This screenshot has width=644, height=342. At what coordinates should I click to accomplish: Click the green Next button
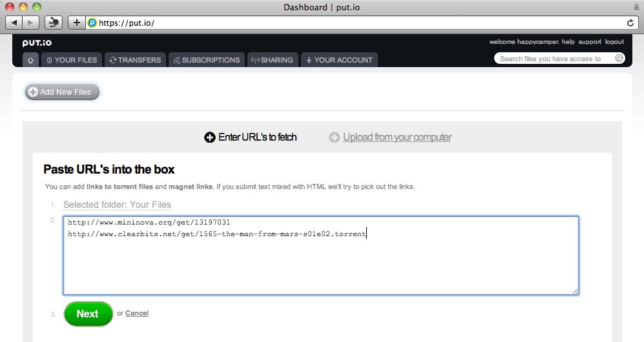(88, 314)
